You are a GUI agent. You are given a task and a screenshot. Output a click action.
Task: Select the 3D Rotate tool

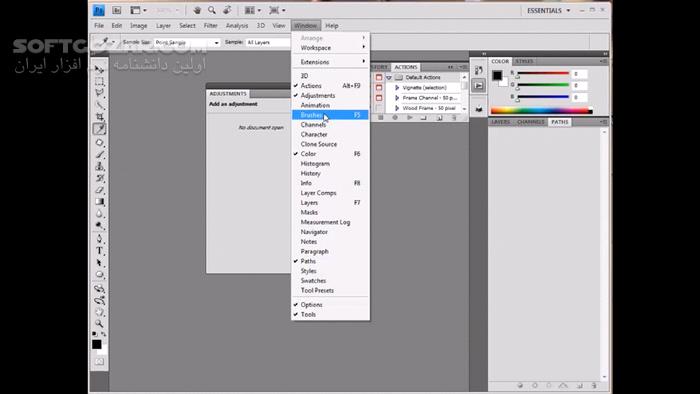click(x=99, y=289)
